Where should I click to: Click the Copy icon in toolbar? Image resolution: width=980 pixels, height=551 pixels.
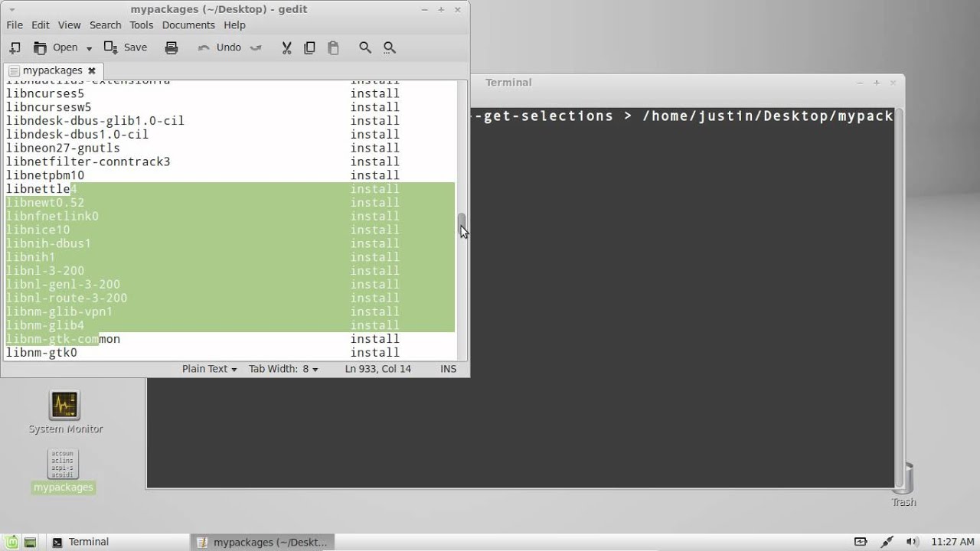(309, 47)
